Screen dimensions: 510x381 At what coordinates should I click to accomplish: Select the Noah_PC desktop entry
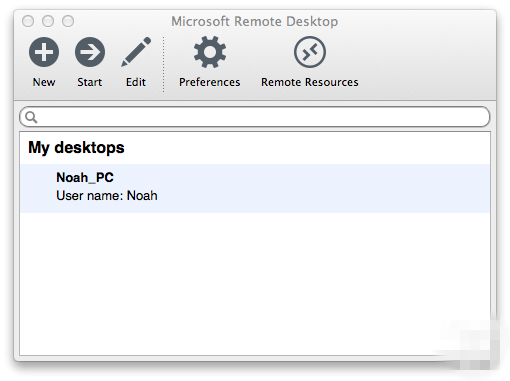tap(255, 188)
